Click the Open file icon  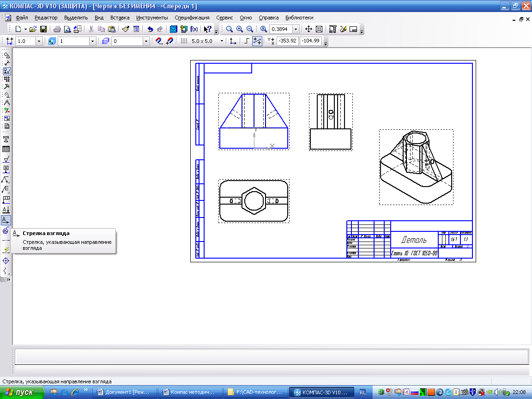pos(33,29)
